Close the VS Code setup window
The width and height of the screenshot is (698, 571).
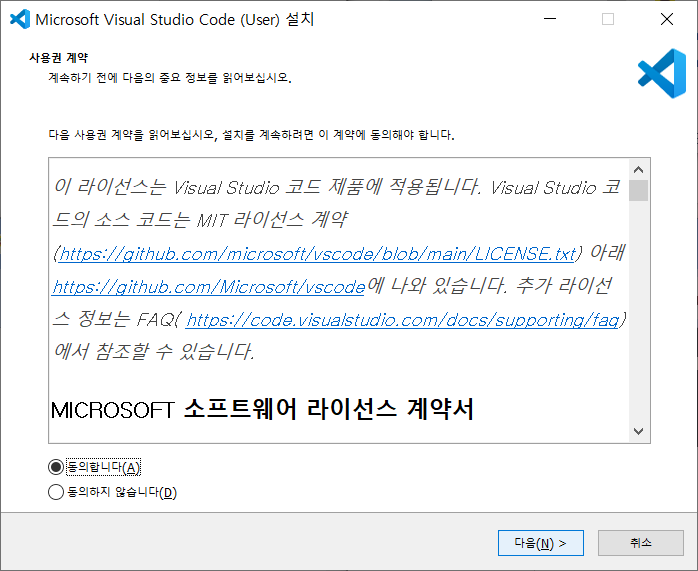[x=667, y=19]
